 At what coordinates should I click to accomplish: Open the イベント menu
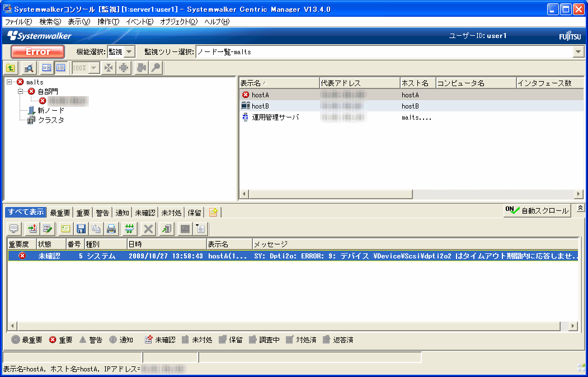139,22
